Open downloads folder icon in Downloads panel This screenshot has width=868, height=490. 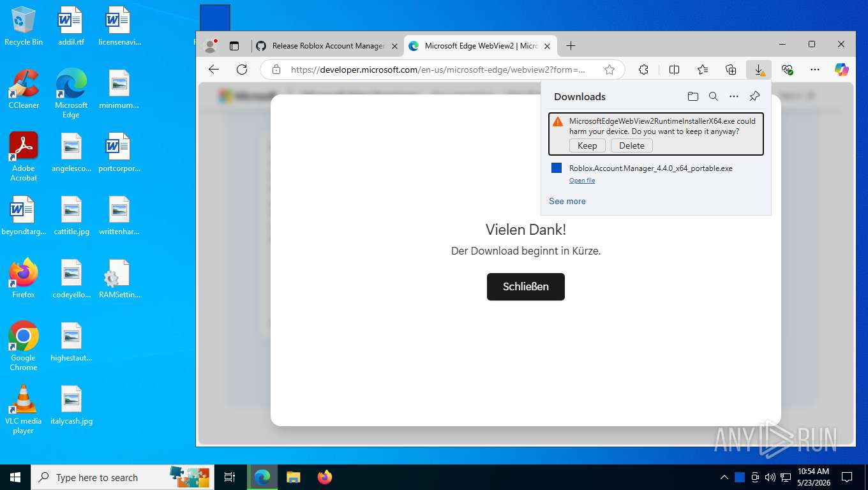(x=693, y=96)
